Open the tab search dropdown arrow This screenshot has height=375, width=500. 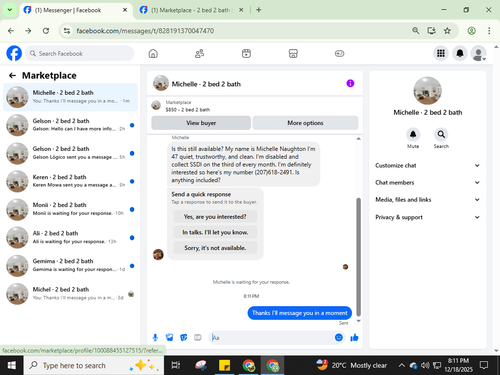(x=10, y=10)
